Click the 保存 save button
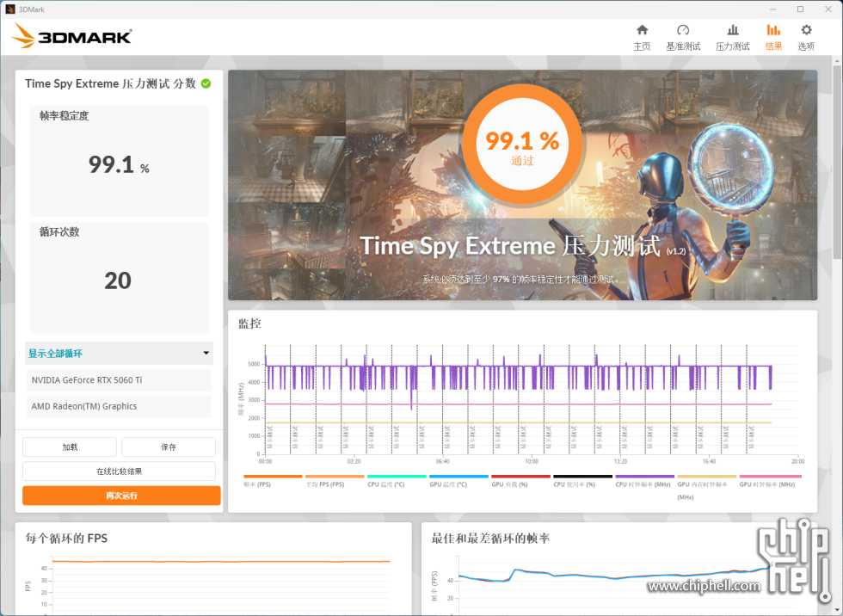The height and width of the screenshot is (616, 843). [169, 447]
